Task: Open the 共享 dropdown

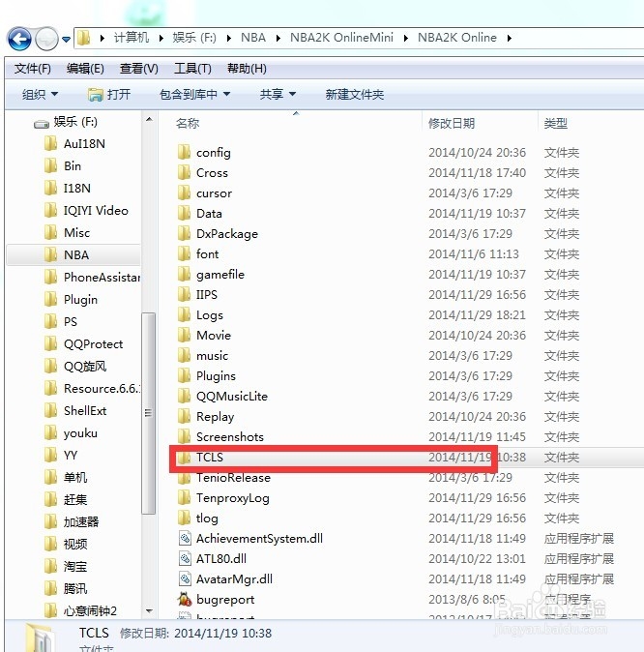Action: pos(278,95)
